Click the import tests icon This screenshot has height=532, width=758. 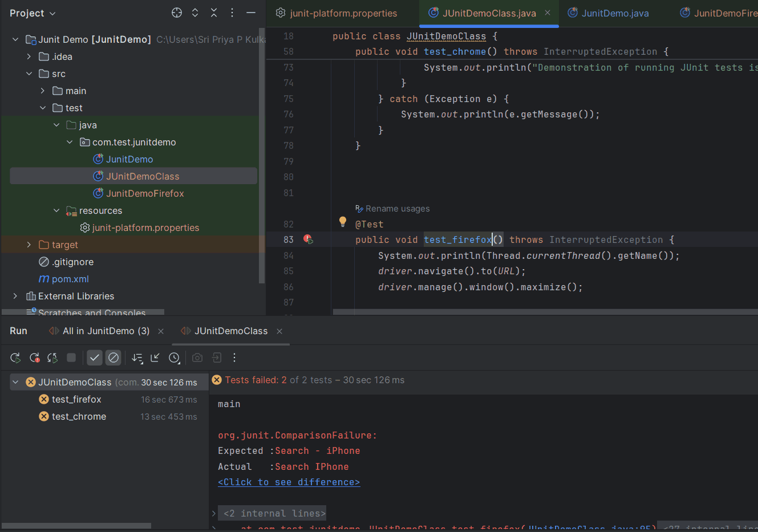pos(155,358)
